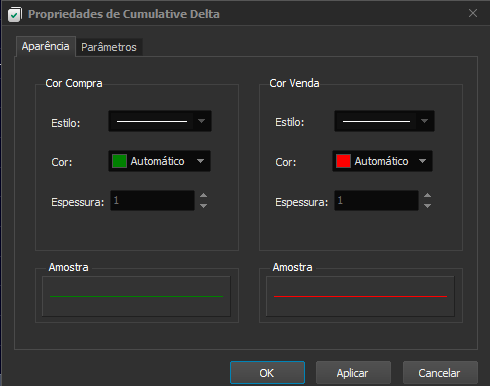
Task: Click the green Amostra preview line
Action: pyautogui.click(x=136, y=296)
